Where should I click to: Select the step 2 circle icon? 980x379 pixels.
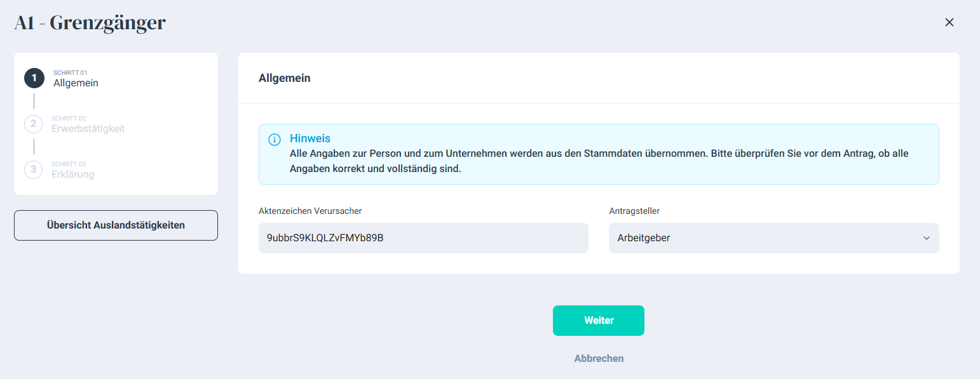tap(34, 124)
